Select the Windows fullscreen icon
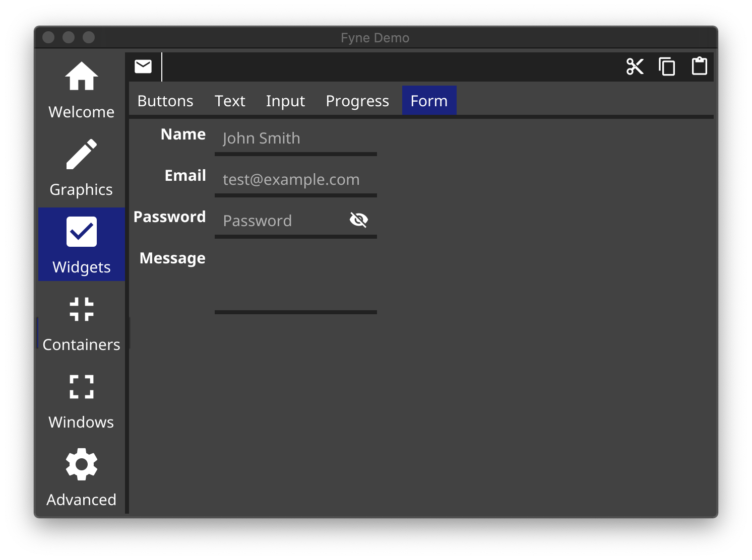Screen dimensions: 752x560 (81, 386)
